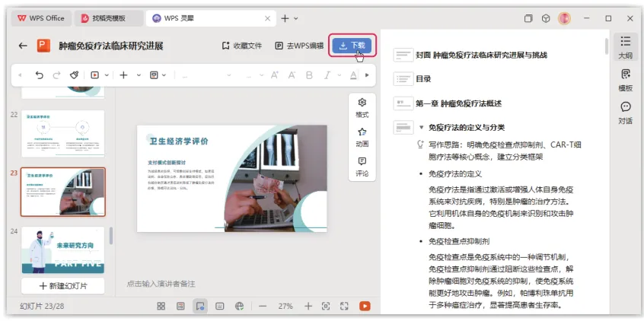Switch to the 大纲 outline sidebar tab
Viewport: 644px width, 321px height.
625,47
